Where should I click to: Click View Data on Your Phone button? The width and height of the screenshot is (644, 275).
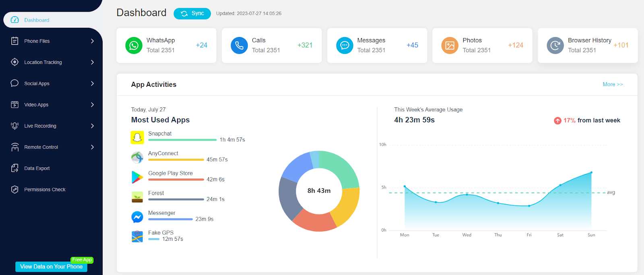[x=51, y=267]
